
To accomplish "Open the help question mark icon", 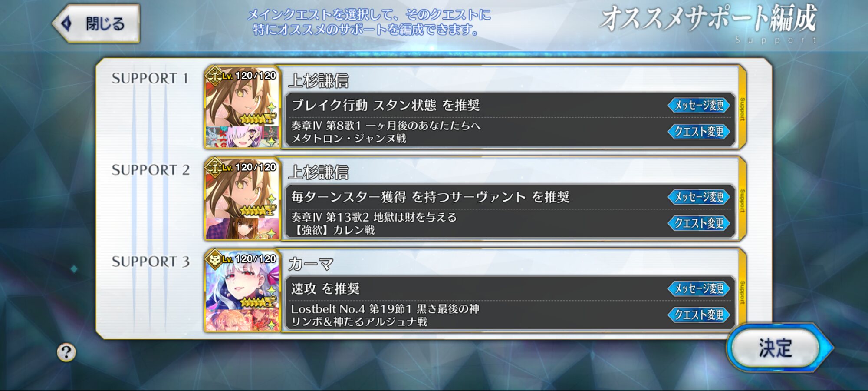I will pos(66,352).
